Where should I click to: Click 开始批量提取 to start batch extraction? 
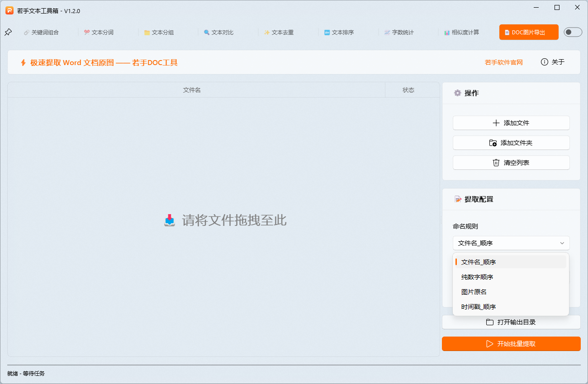pos(511,344)
